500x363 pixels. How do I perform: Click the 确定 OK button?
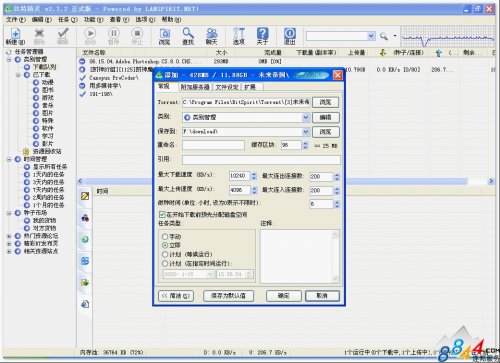tap(284, 296)
